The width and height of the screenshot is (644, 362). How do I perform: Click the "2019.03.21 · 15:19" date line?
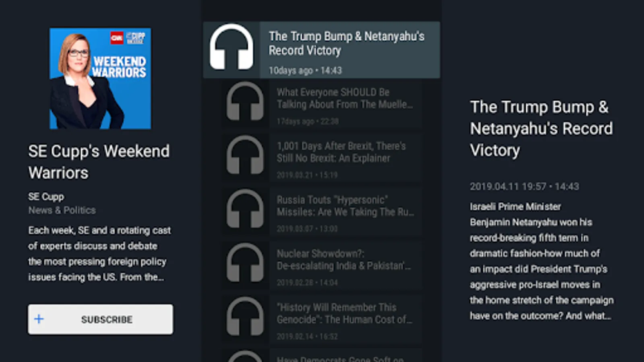[x=307, y=175]
